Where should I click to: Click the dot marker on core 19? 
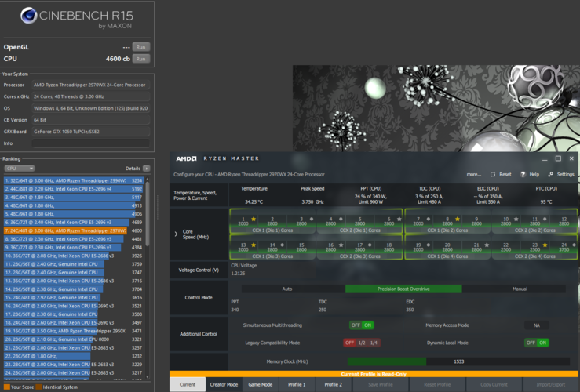(429, 245)
